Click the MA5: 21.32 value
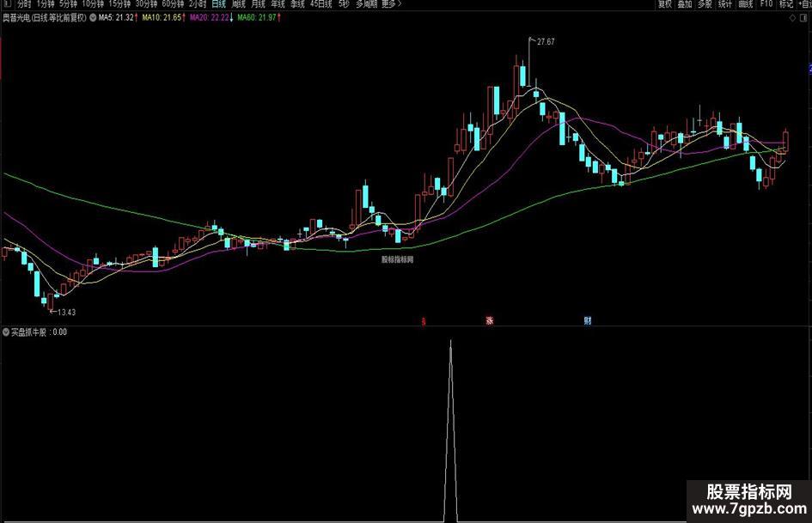This screenshot has width=812, height=523. (116, 18)
